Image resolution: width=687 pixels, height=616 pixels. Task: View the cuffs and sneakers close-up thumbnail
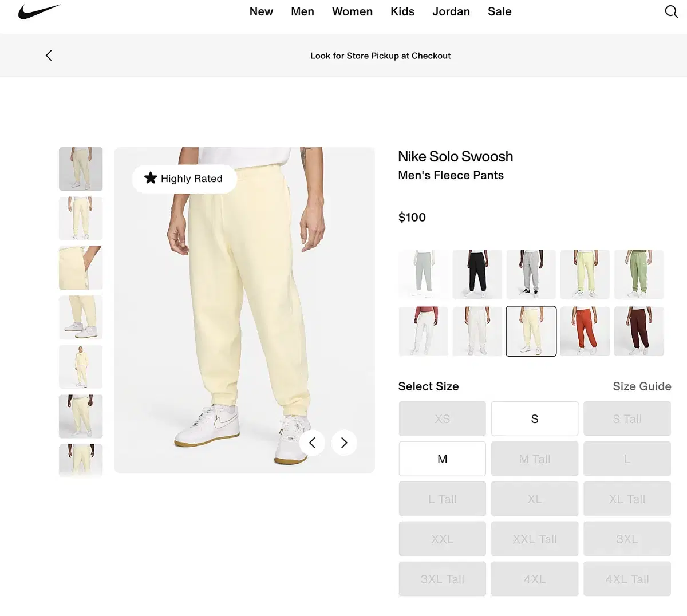coord(81,318)
